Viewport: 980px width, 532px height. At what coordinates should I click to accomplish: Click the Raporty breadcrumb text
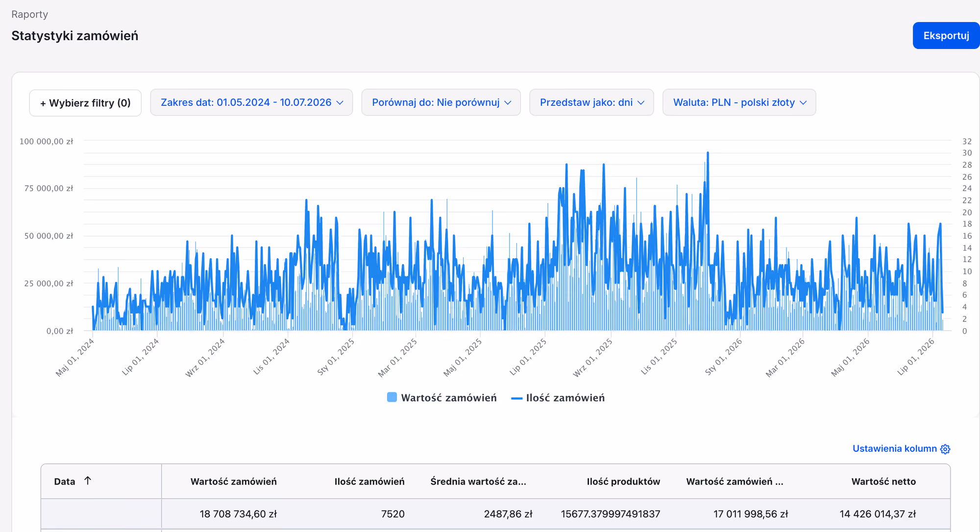pos(30,14)
